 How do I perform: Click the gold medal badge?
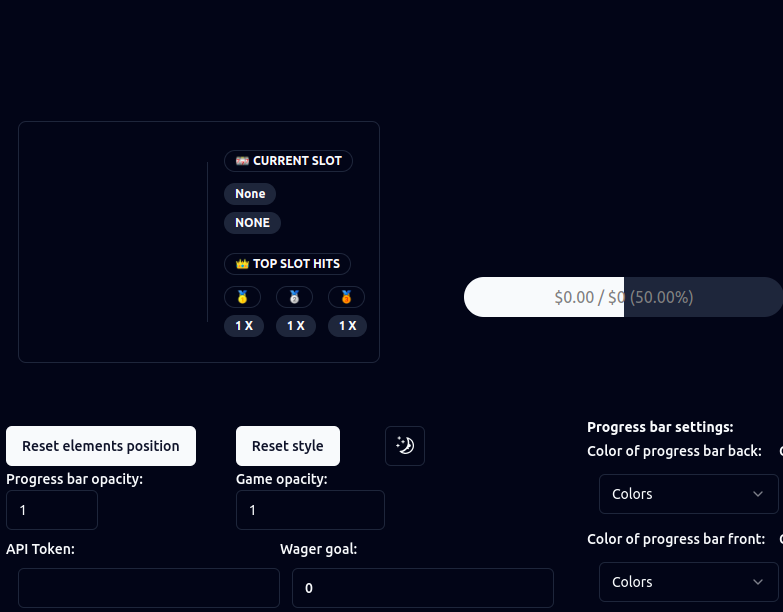pos(242,297)
